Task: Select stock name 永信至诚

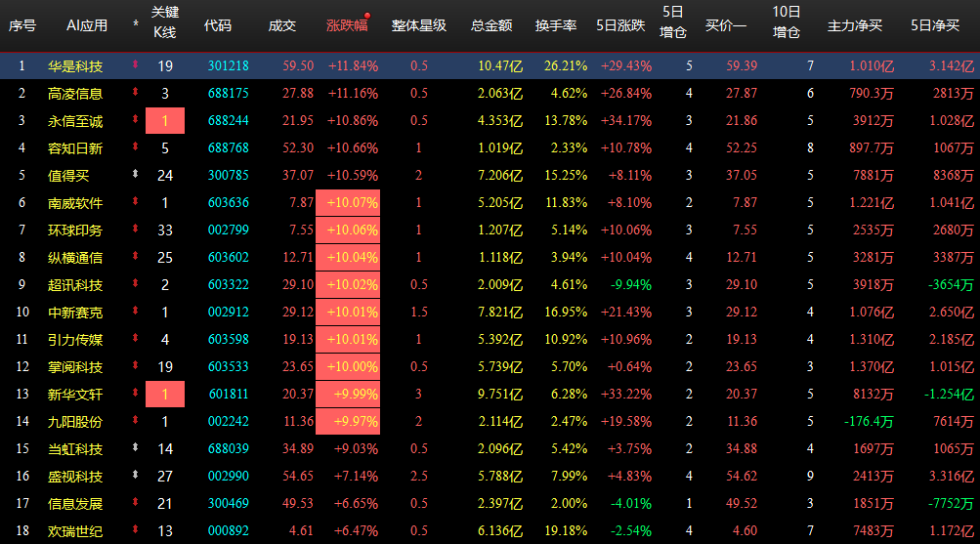Action: (x=75, y=121)
